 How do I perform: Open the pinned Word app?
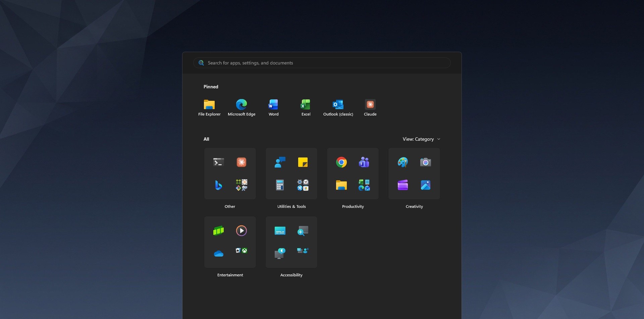273,108
